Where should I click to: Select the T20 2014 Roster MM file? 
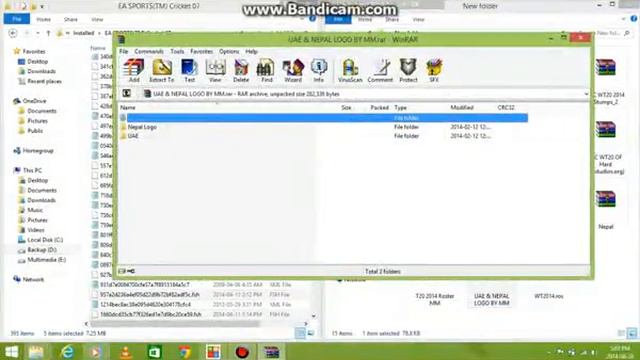point(435,299)
